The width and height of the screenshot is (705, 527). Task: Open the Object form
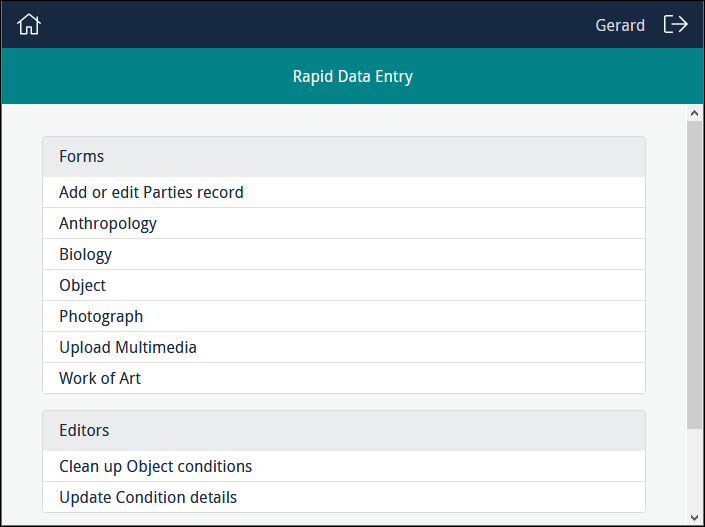click(82, 285)
